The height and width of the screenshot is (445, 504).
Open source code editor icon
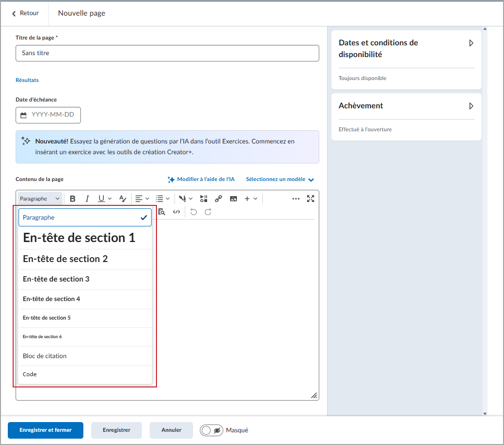176,212
